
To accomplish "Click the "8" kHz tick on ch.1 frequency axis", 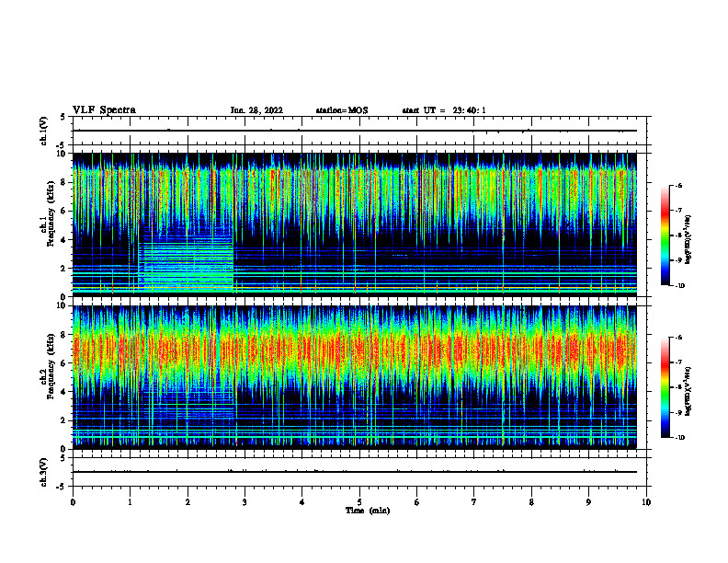I will click(x=64, y=182).
